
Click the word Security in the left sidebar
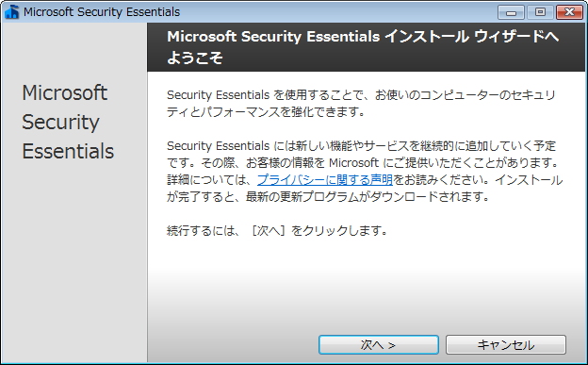pyautogui.click(x=60, y=123)
